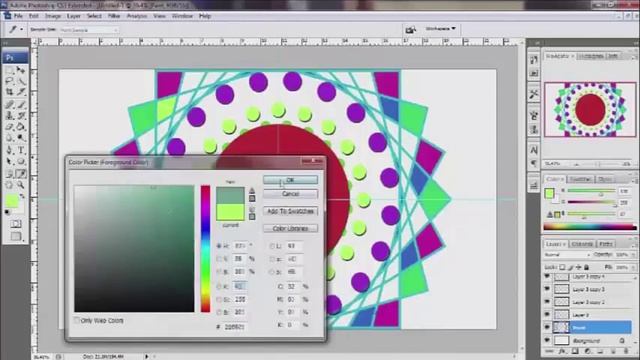The width and height of the screenshot is (640, 360).
Task: Click out-of-gamut warning triangle in Color Picker
Action: point(252,191)
